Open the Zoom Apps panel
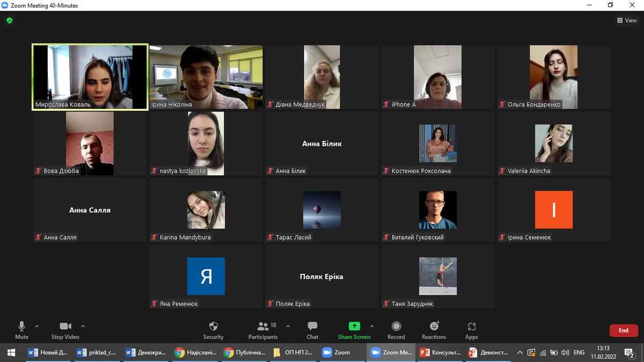644x362 pixels. point(471,330)
